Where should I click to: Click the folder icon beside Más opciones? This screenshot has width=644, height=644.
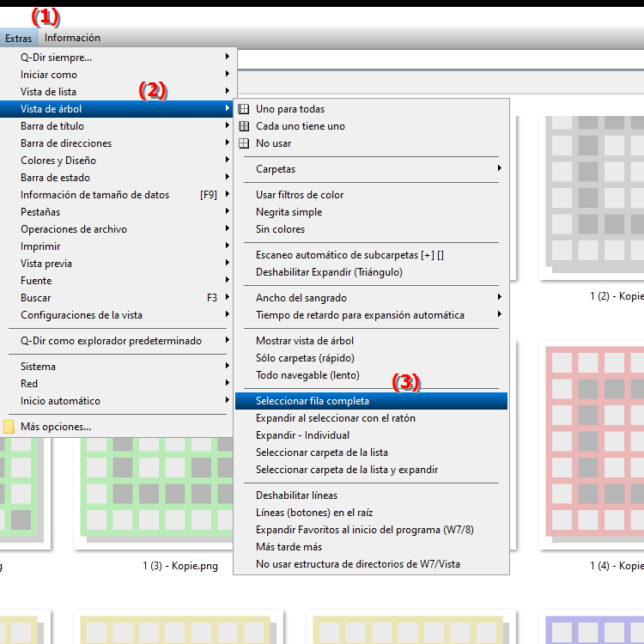point(9,427)
